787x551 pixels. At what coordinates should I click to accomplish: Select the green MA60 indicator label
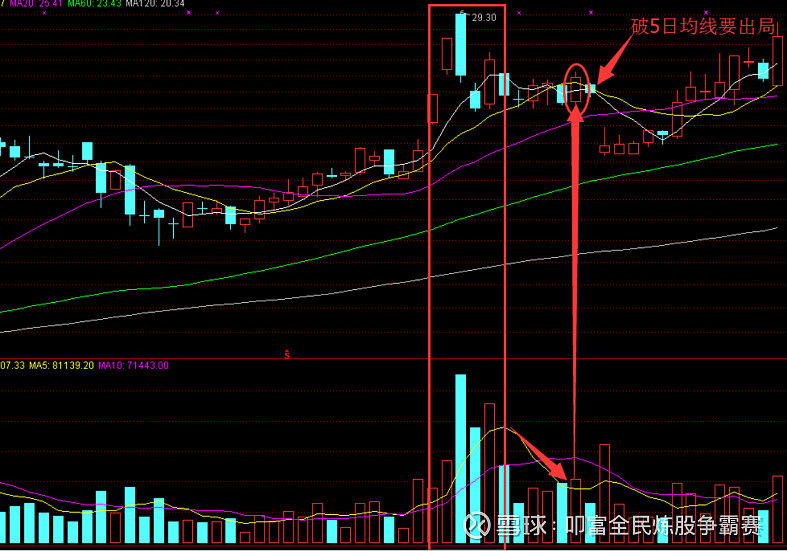pos(93,5)
